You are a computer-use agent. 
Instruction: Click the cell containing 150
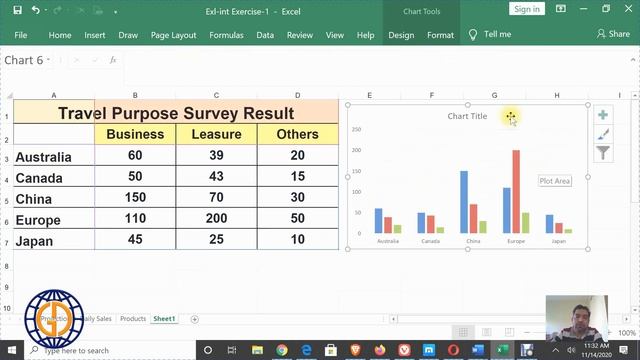pos(135,198)
